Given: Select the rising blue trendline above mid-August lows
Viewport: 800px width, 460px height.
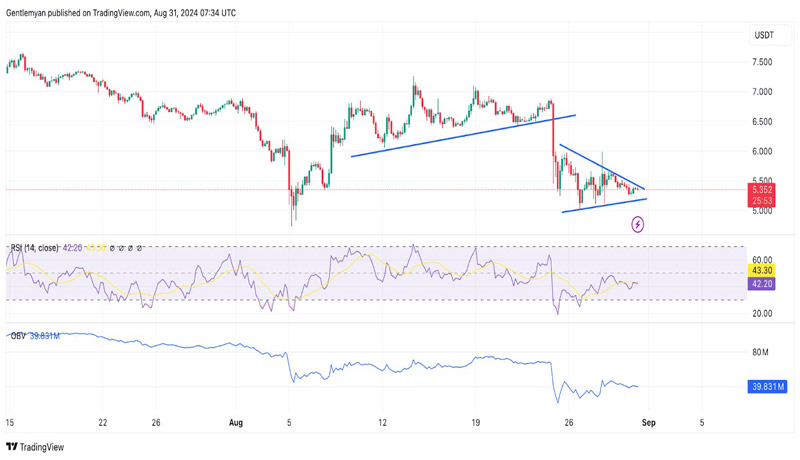Looking at the screenshot, I should [463, 136].
